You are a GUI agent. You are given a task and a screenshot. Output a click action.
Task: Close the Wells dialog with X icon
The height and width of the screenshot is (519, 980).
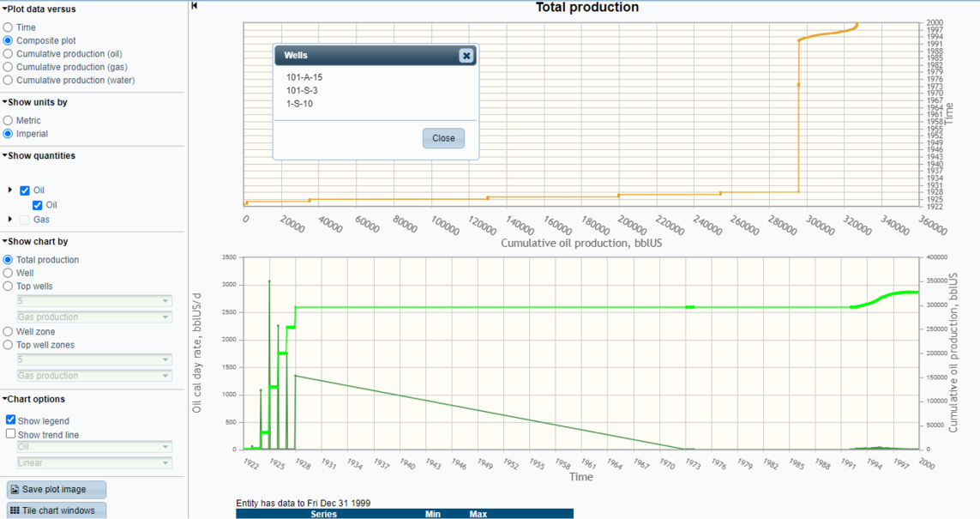click(466, 56)
